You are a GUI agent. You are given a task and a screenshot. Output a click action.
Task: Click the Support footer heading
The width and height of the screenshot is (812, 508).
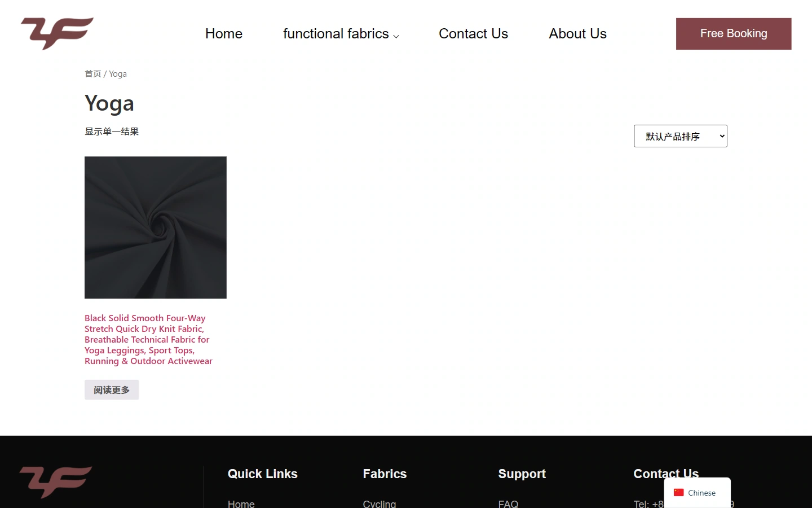pos(522,474)
